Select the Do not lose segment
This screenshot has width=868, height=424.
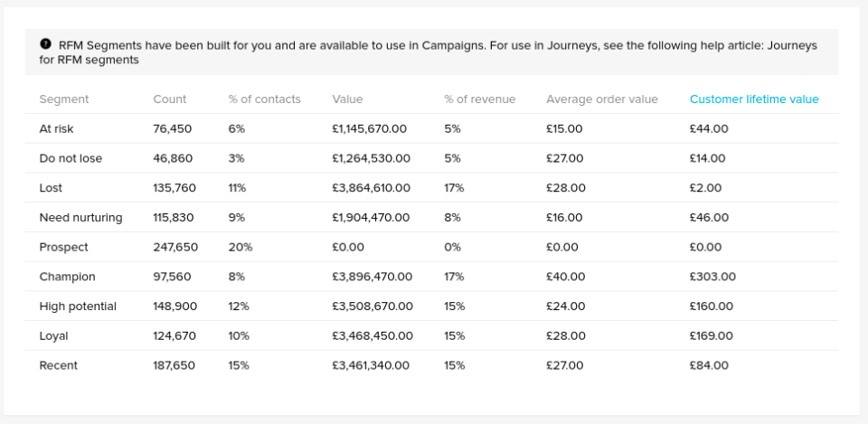71,158
